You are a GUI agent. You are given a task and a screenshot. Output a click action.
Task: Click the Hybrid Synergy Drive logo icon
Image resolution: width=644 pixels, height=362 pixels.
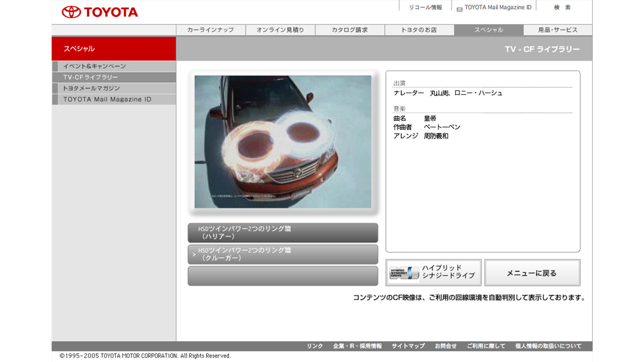(404, 273)
